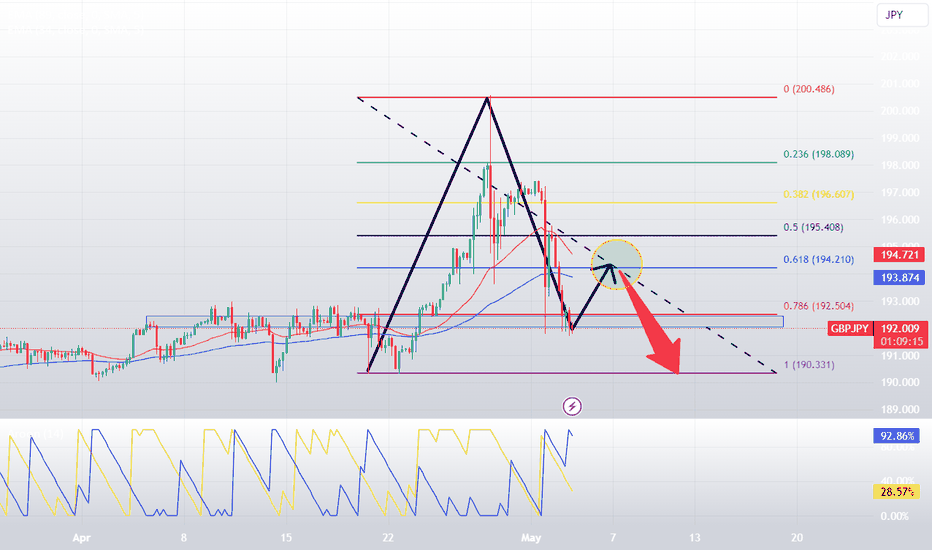Click date 20 on time axis
The image size is (932, 550).
(x=797, y=538)
